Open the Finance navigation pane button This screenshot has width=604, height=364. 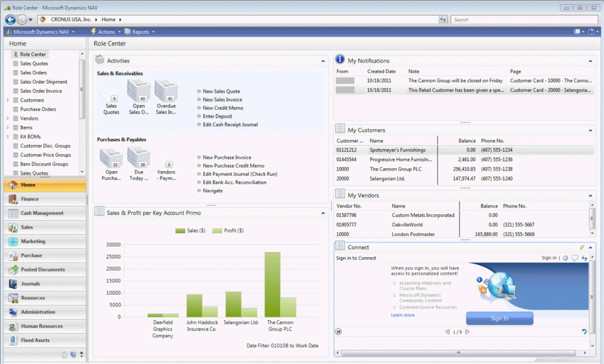45,199
